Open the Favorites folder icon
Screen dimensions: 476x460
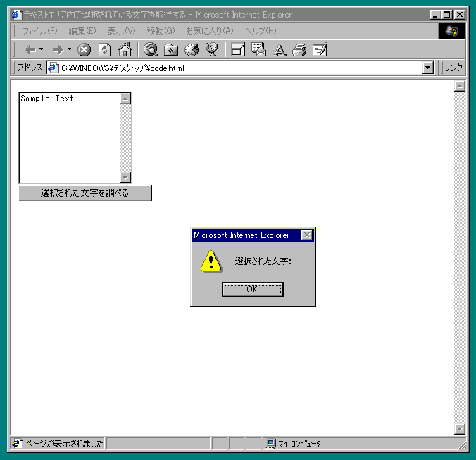point(171,50)
